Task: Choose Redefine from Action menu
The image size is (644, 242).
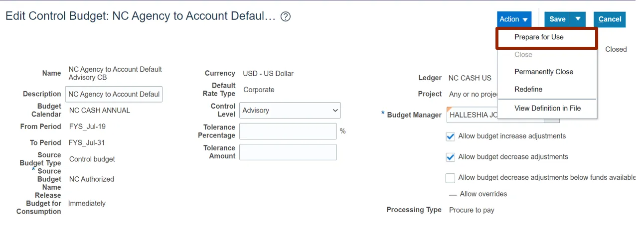Action: 528,89
